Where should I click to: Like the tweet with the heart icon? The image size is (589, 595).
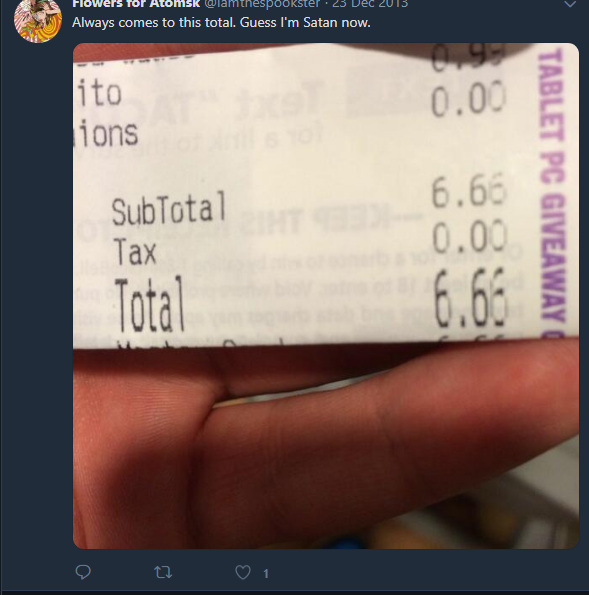[x=243, y=572]
